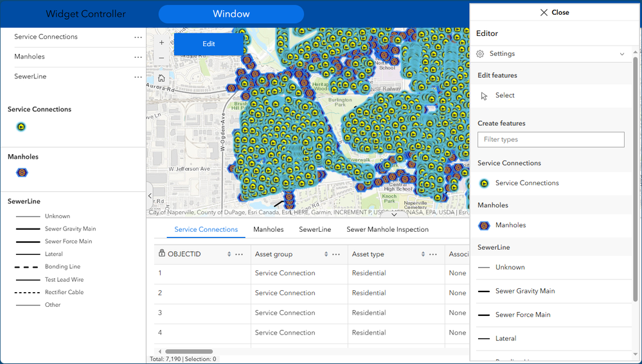Close the Editor panel

[555, 12]
